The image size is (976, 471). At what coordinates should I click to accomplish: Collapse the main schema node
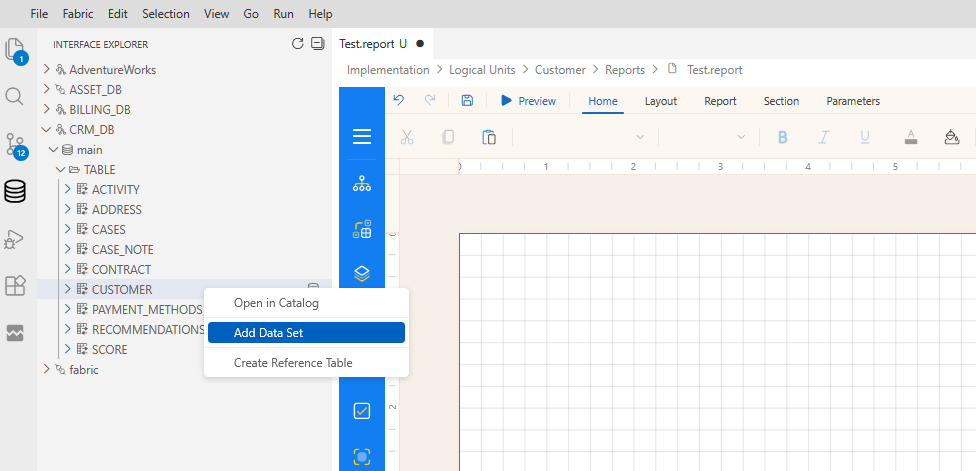tap(54, 150)
